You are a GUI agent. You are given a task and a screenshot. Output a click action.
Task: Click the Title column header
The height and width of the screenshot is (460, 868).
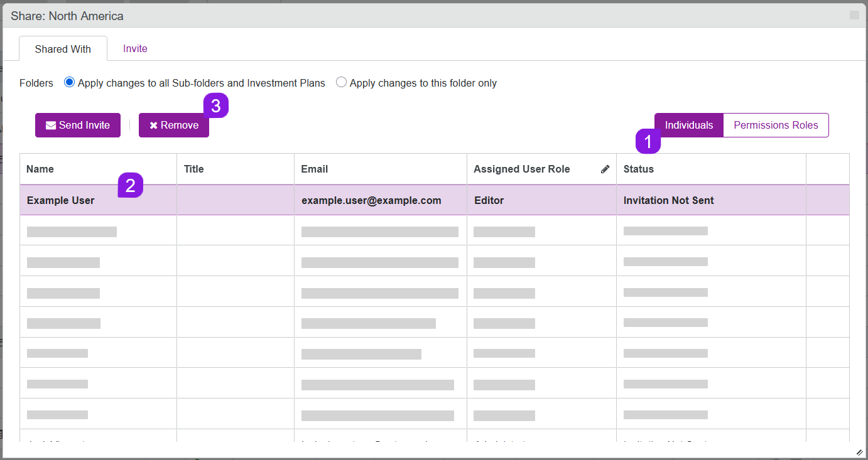click(236, 169)
